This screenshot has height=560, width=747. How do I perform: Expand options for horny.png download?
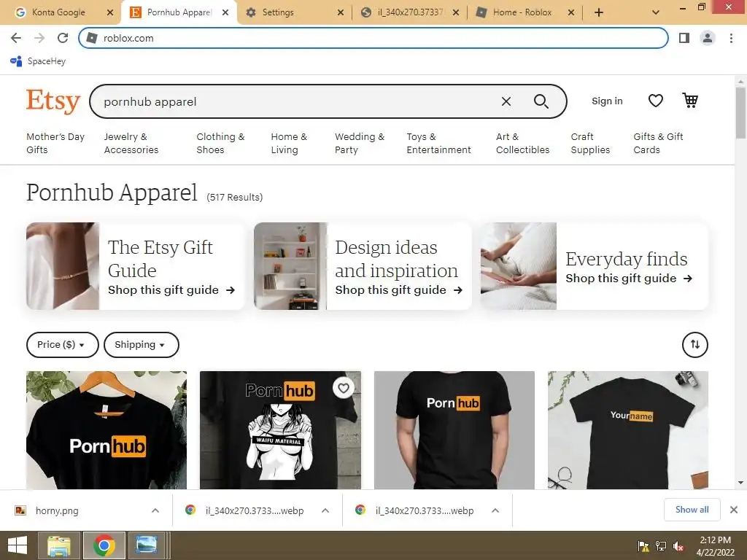pyautogui.click(x=155, y=510)
